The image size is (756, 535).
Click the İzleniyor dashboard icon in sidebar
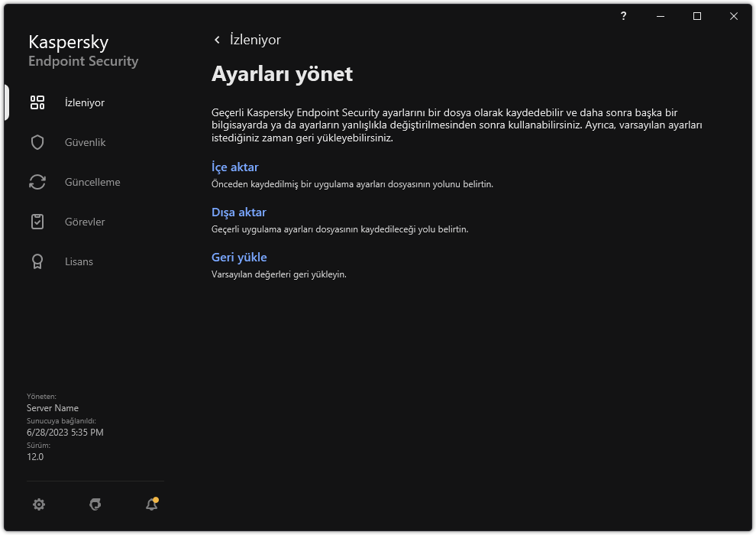(x=37, y=102)
